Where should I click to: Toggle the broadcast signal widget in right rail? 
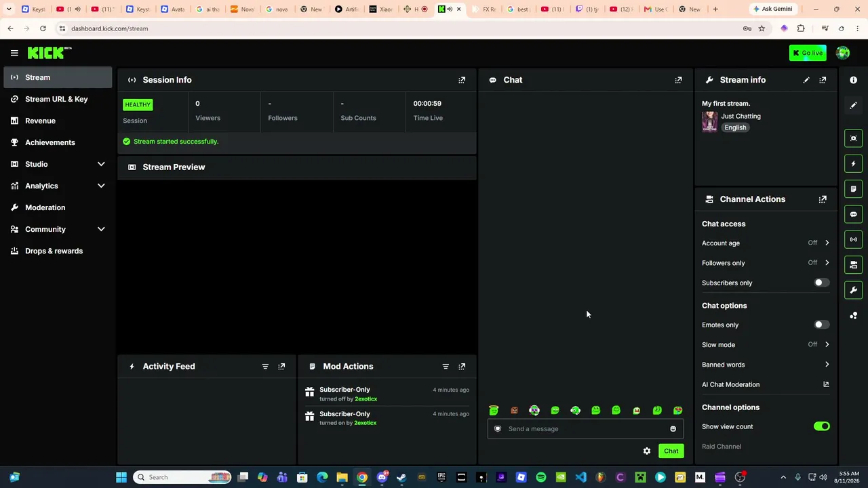853,239
